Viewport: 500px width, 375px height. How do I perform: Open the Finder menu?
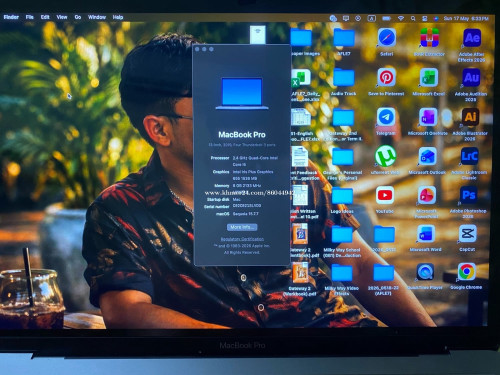(11, 17)
